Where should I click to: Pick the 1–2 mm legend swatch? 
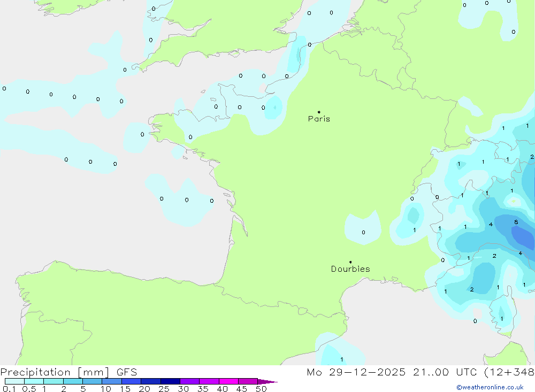coord(53,381)
